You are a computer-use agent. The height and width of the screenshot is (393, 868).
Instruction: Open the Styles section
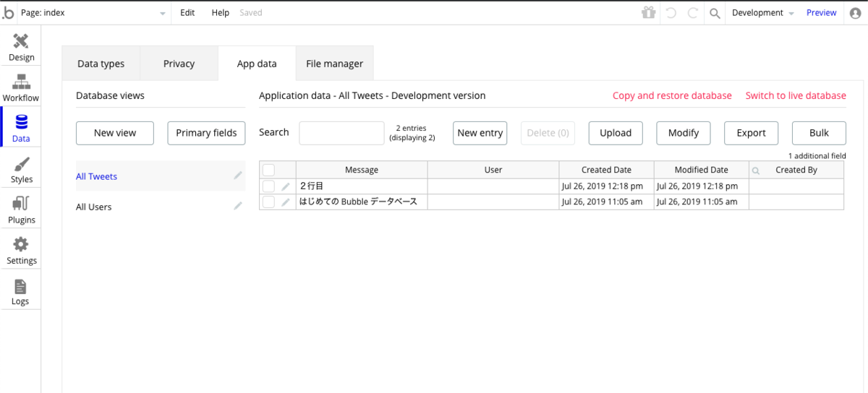coord(21,170)
